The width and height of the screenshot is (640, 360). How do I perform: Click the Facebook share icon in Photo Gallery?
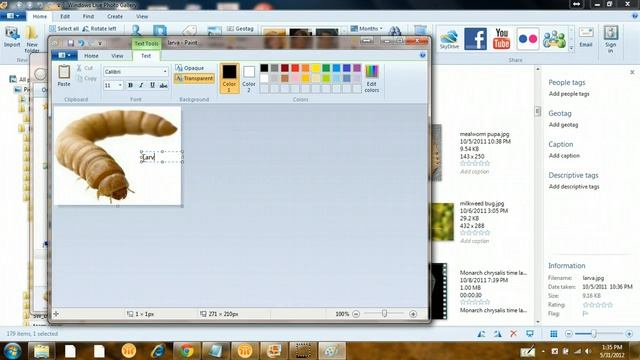[476, 39]
